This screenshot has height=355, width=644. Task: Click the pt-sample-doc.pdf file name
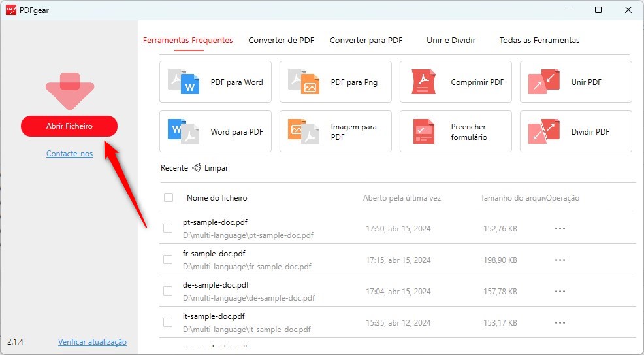(216, 222)
